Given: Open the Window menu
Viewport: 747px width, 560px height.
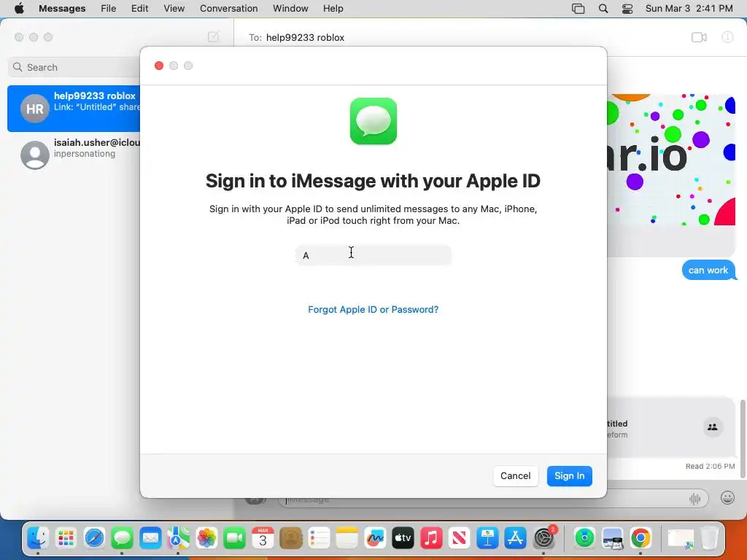Looking at the screenshot, I should (x=290, y=9).
